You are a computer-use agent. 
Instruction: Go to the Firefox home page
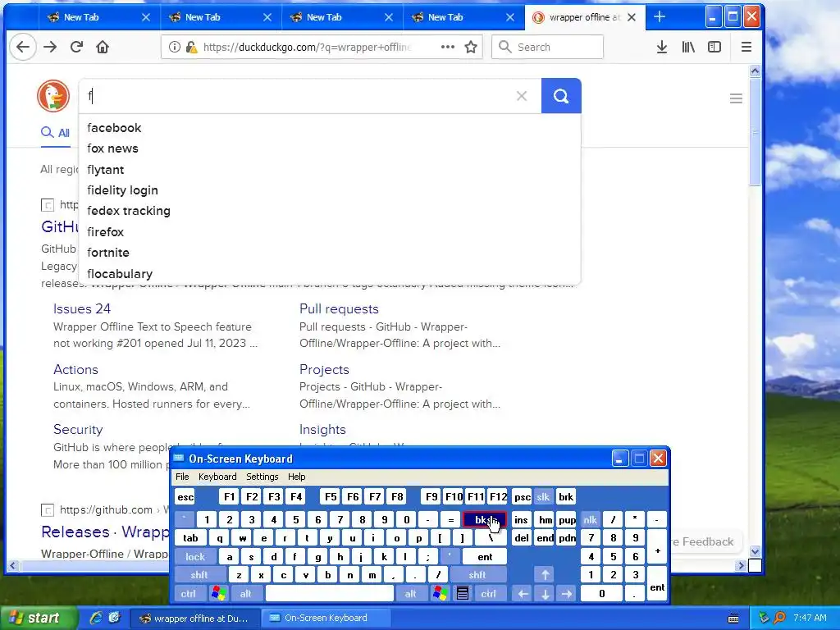(103, 47)
